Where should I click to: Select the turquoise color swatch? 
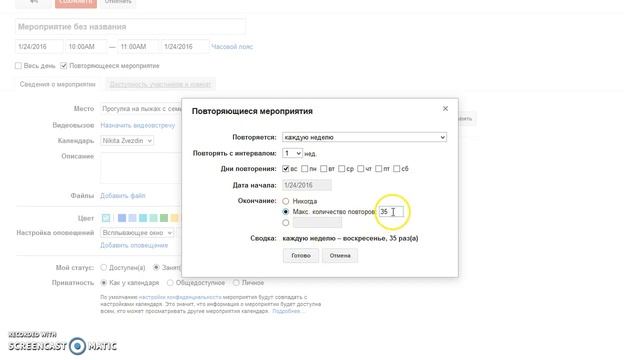pos(143,218)
